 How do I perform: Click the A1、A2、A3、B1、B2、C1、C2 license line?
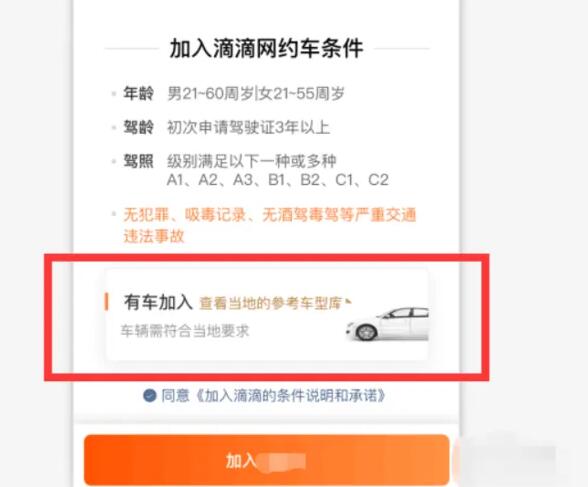click(278, 180)
